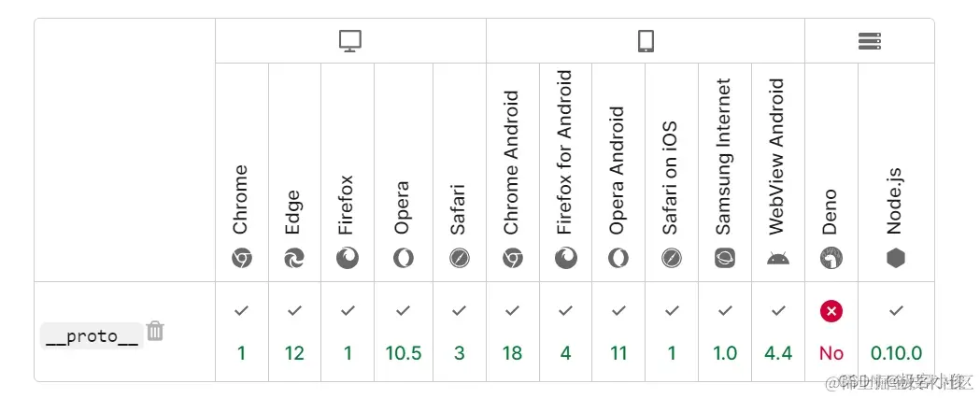
Task: Expand Opera support cell version 10.5
Action: coord(404,331)
